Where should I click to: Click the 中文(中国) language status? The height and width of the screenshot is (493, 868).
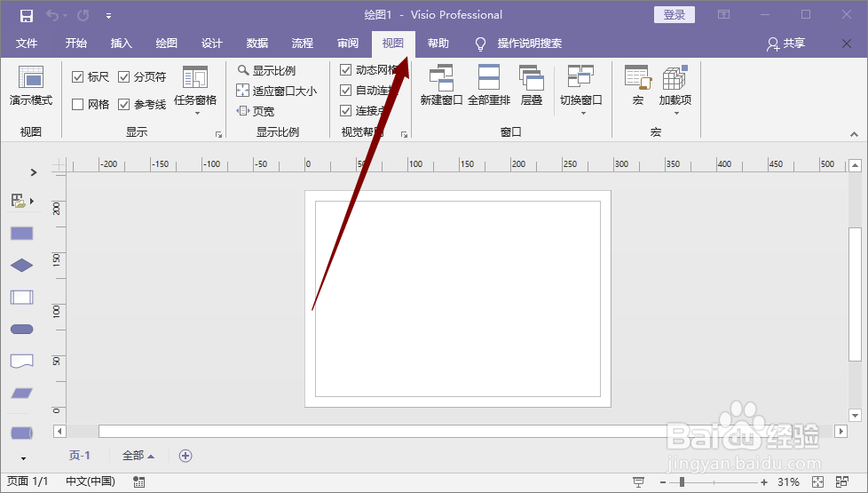pyautogui.click(x=91, y=481)
